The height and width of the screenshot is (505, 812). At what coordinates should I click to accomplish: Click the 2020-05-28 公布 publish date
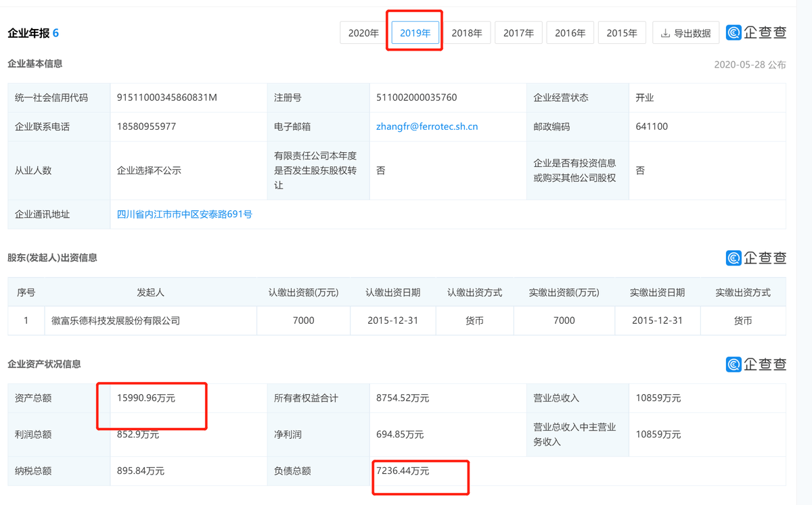click(x=750, y=65)
